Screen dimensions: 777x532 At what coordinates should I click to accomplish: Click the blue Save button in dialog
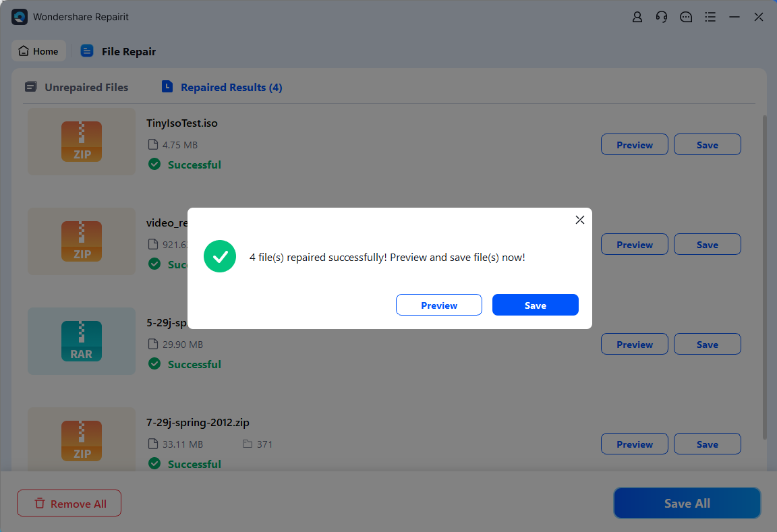tap(535, 305)
